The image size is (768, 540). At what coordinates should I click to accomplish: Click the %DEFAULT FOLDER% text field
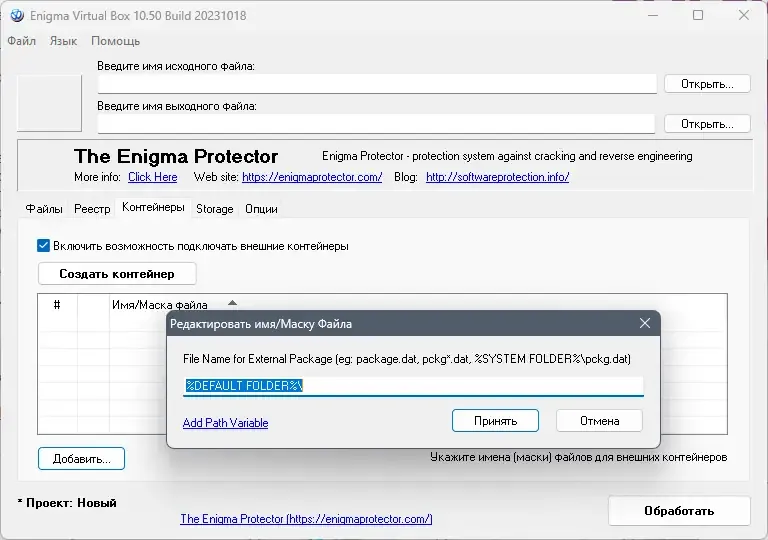click(x=413, y=386)
